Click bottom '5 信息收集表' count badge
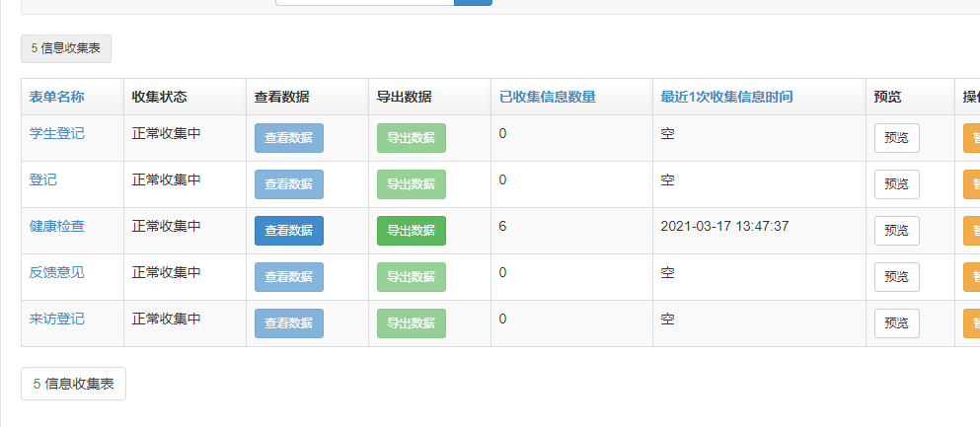Image resolution: width=980 pixels, height=427 pixels. tap(74, 384)
